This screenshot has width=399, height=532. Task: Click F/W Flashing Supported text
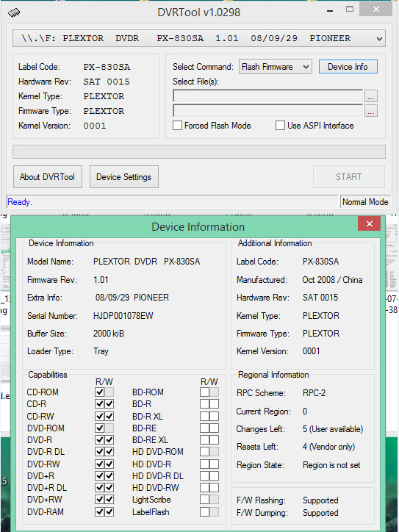(320, 500)
